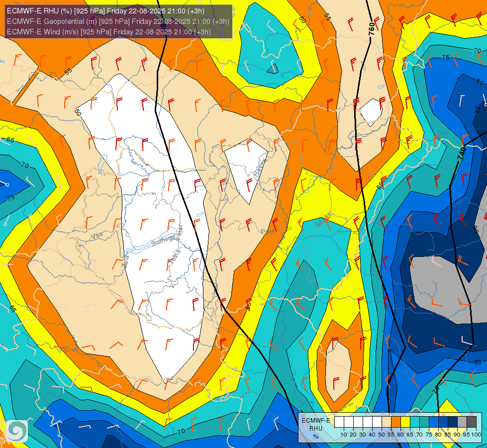Click the Zala county label
The image size is (487, 448).
(x=126, y=261)
